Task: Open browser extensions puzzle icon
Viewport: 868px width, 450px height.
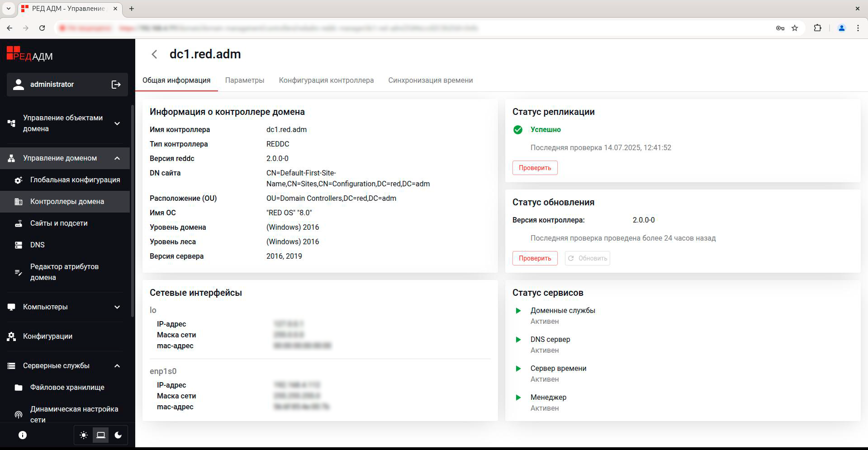Action: [x=817, y=28]
